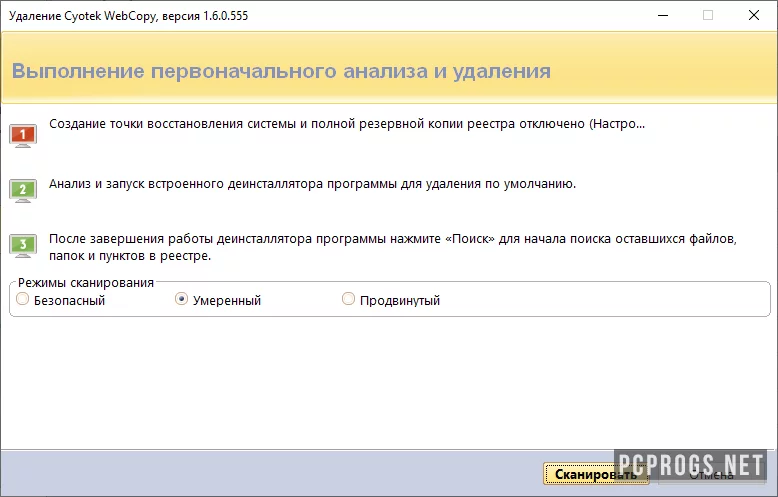Click the Сканировать button
This screenshot has width=778, height=497.
596,474
